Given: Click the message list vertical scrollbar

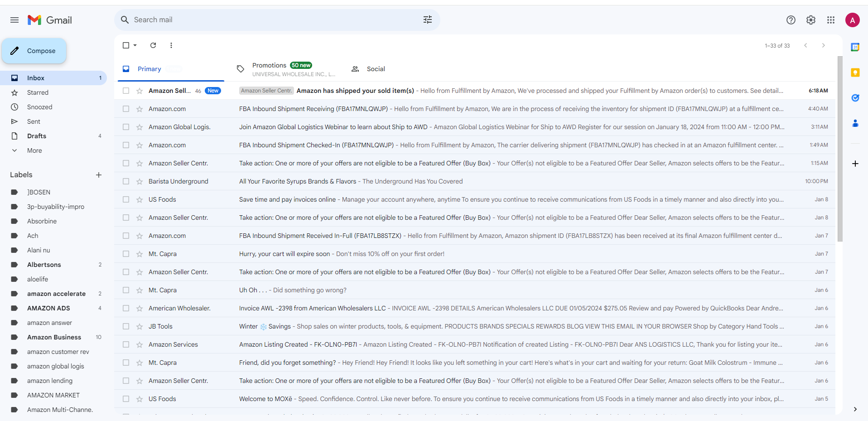Looking at the screenshot, I should click(x=840, y=149).
